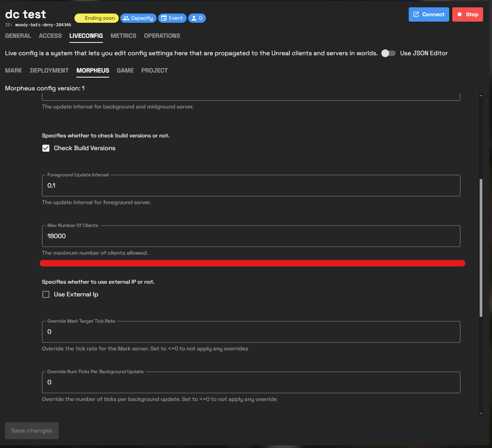Click the scrollbar up arrow in config panel
Image resolution: width=492 pixels, height=448 pixels.
click(481, 95)
